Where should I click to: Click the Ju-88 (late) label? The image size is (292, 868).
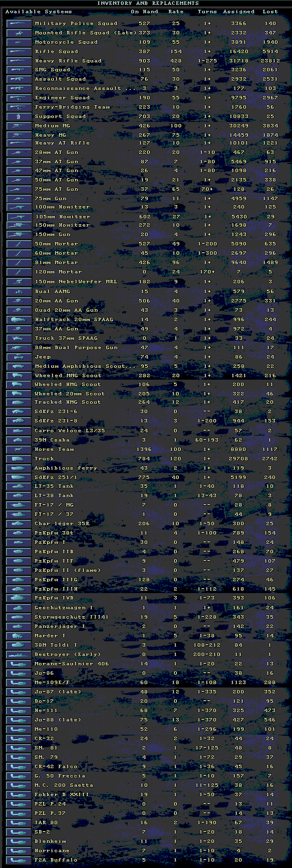58,720
